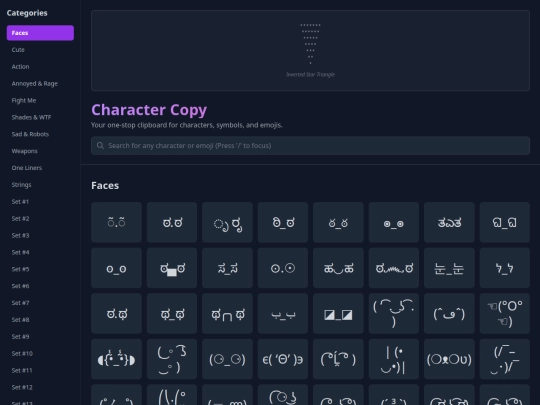The width and height of the screenshot is (540, 405).
Task: Click the search magnifier icon
Action: pyautogui.click(x=100, y=145)
